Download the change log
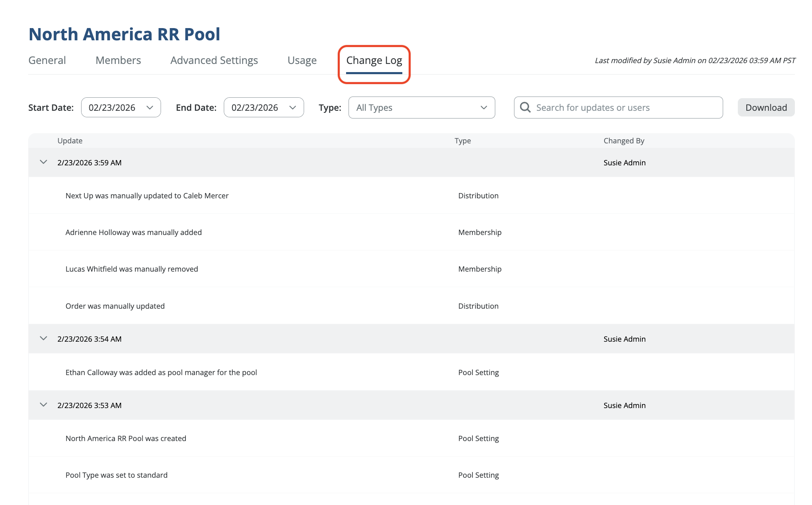 point(766,108)
